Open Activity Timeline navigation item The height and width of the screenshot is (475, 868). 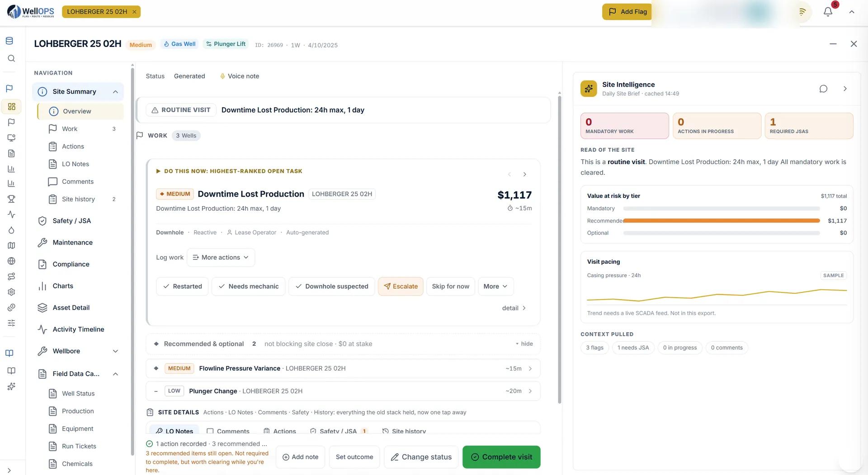point(78,329)
